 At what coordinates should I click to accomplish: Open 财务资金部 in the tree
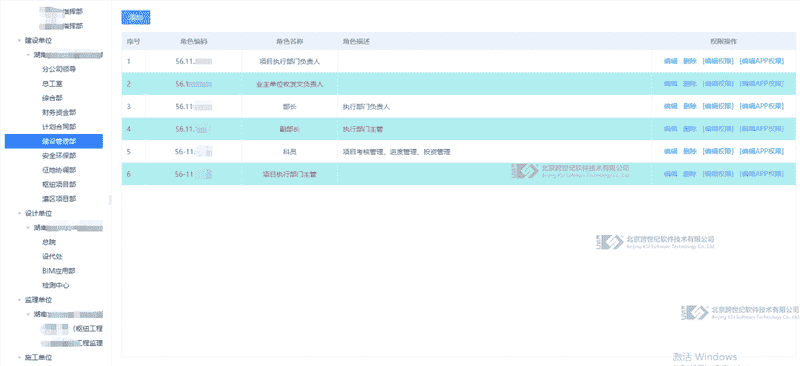pos(59,112)
